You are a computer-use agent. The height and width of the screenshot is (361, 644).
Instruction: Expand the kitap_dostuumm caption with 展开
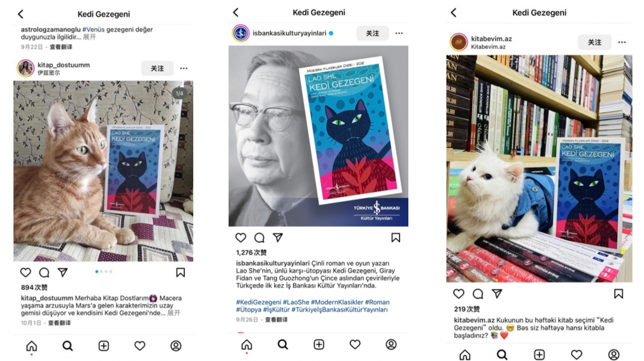pos(174,313)
